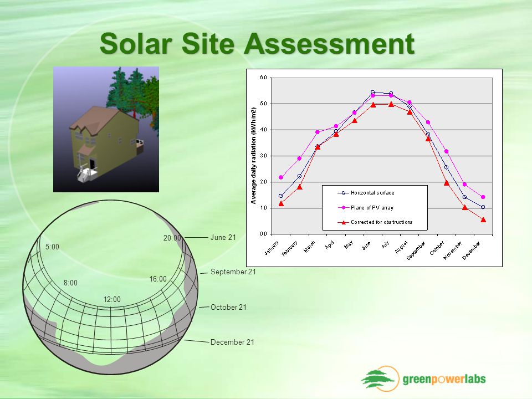Click the December 21 label
This screenshot has height=399, width=532.
point(232,342)
